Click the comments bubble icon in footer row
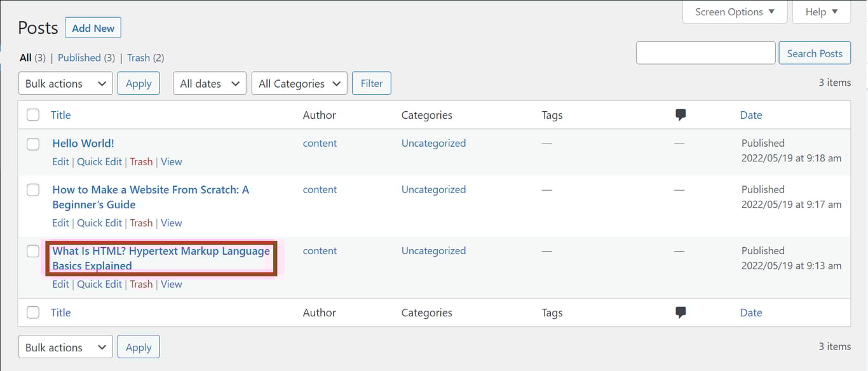The height and width of the screenshot is (371, 868). click(x=680, y=312)
